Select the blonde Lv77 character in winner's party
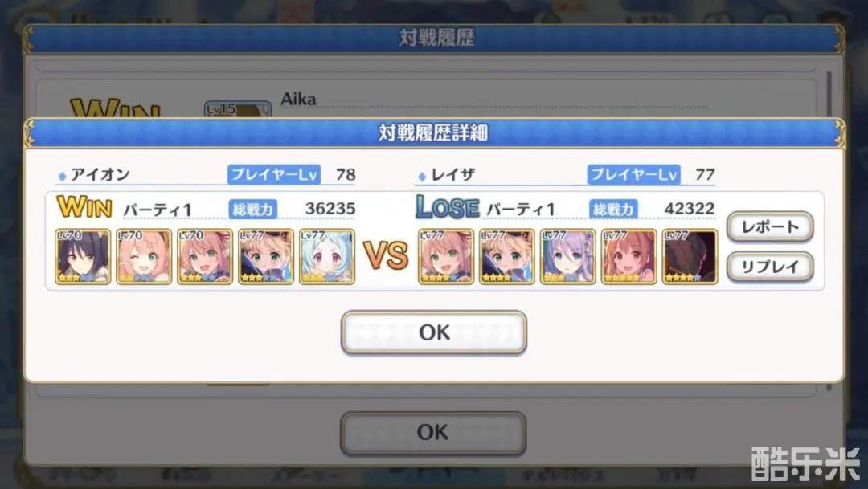Image resolution: width=868 pixels, height=489 pixels. (266, 257)
